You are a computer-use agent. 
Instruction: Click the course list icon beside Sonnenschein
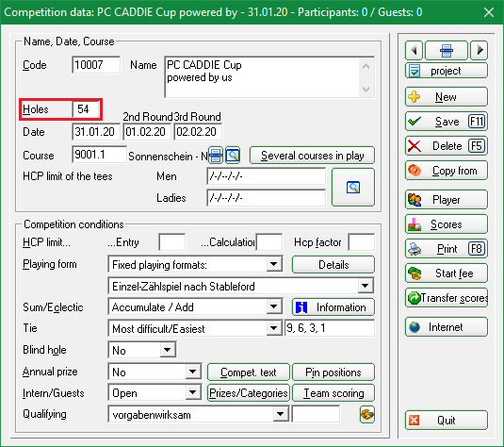click(216, 156)
